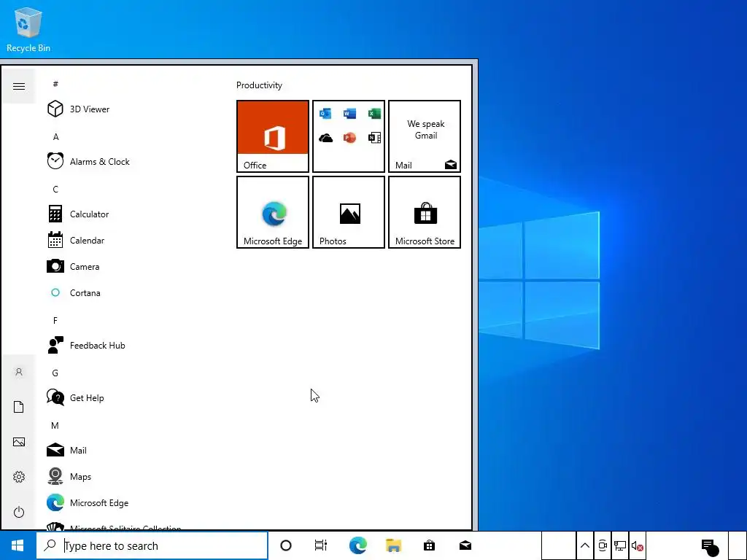
Task: Open the Action Center notifications
Action: (709, 546)
